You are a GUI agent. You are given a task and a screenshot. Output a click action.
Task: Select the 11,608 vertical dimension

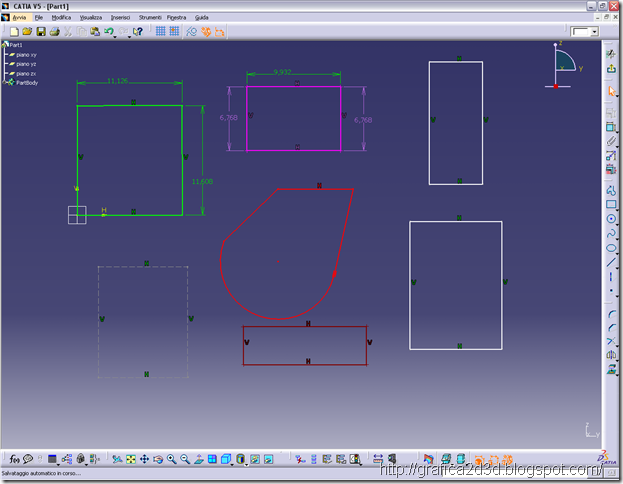click(202, 182)
